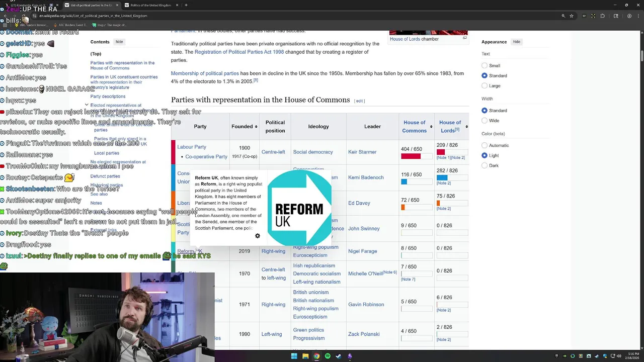This screenshot has height=362, width=644.
Task: Open Green politics ideology link
Action: coord(308,330)
